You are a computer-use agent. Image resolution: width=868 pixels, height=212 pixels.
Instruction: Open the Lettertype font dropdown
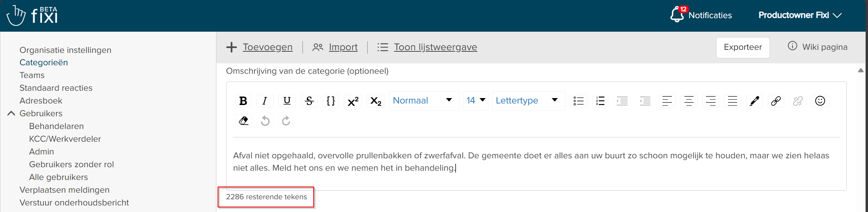point(528,101)
